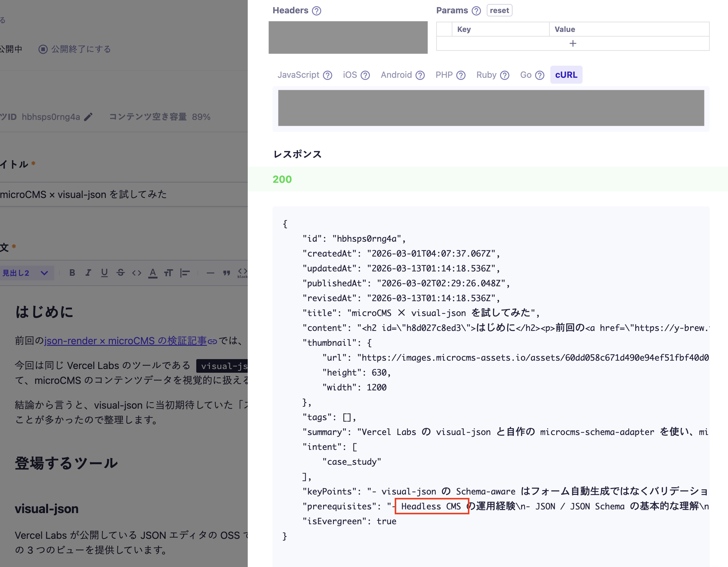The image size is (728, 567).
Task: Insert inline code formatting
Action: (137, 273)
